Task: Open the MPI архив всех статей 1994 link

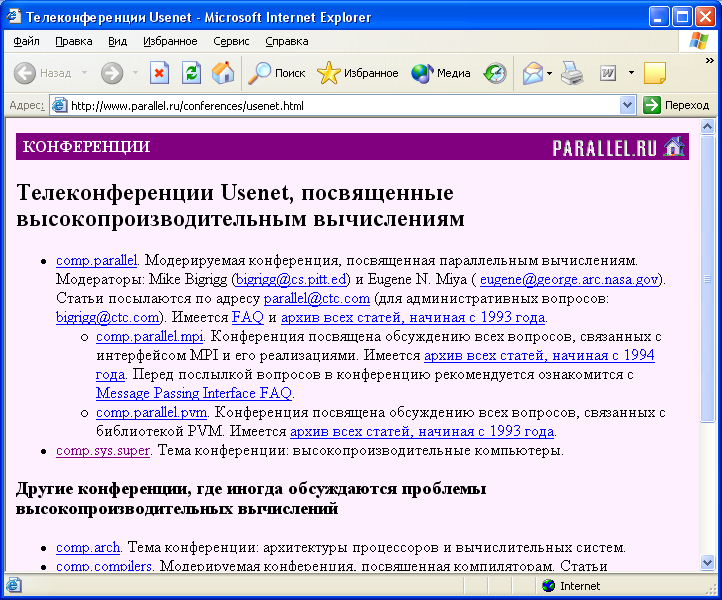Action: (x=539, y=355)
